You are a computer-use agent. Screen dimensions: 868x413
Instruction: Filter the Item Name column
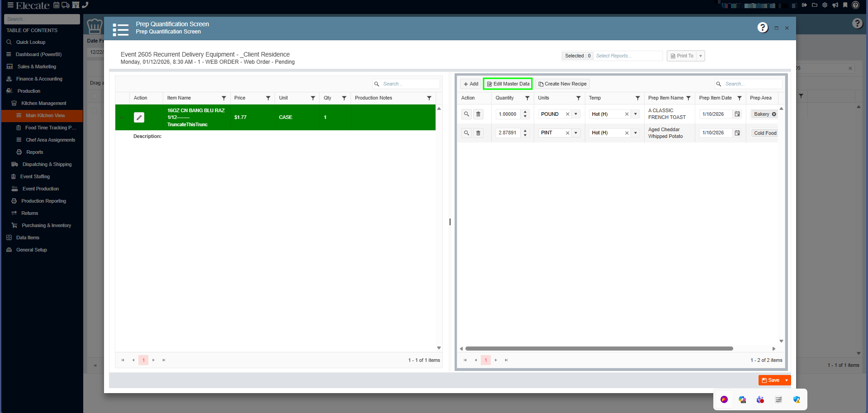(224, 98)
